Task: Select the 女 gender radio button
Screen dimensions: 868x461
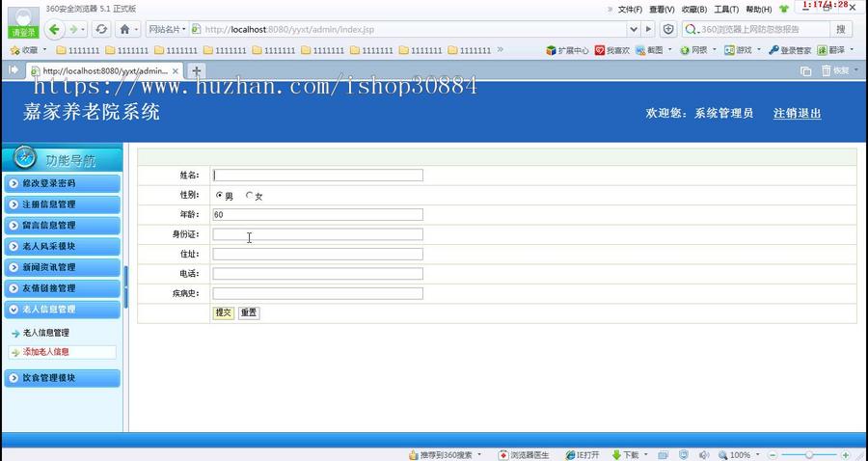Action: (x=250, y=196)
